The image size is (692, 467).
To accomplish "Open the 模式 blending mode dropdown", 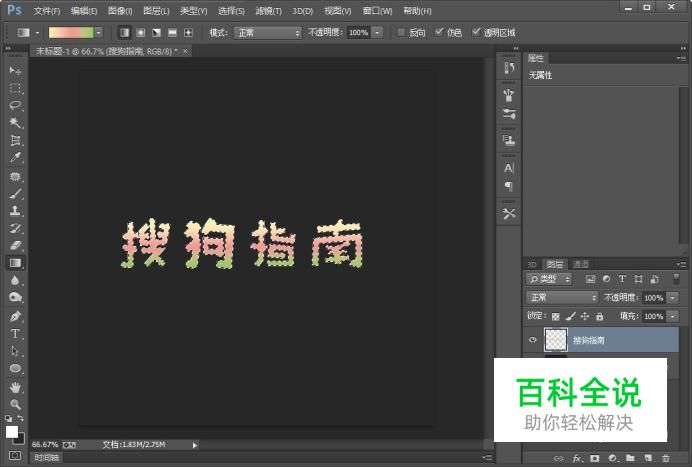I will 268,33.
